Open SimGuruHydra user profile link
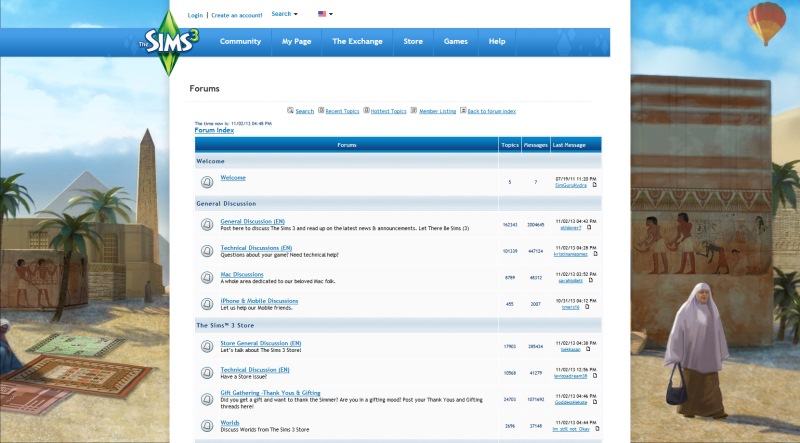The image size is (800, 443). 571,185
